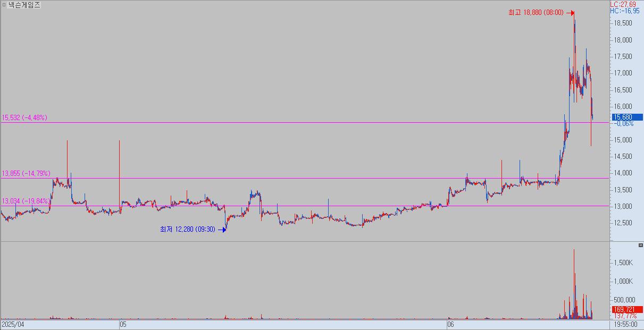Click the 13,500 price axis label
The height and width of the screenshot is (330, 644).
[623, 190]
